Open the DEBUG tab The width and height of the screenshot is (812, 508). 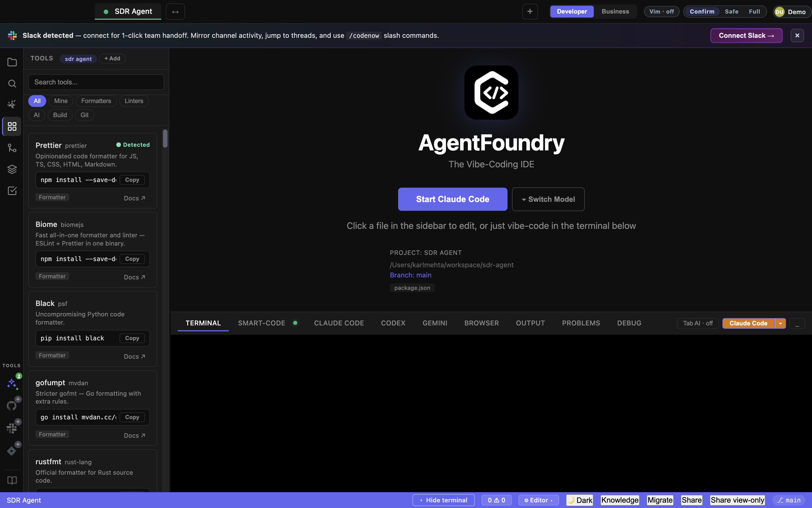coord(629,323)
